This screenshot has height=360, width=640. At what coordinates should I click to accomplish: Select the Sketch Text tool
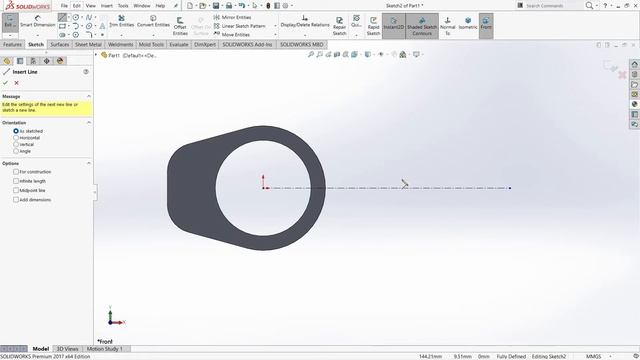(102, 26)
